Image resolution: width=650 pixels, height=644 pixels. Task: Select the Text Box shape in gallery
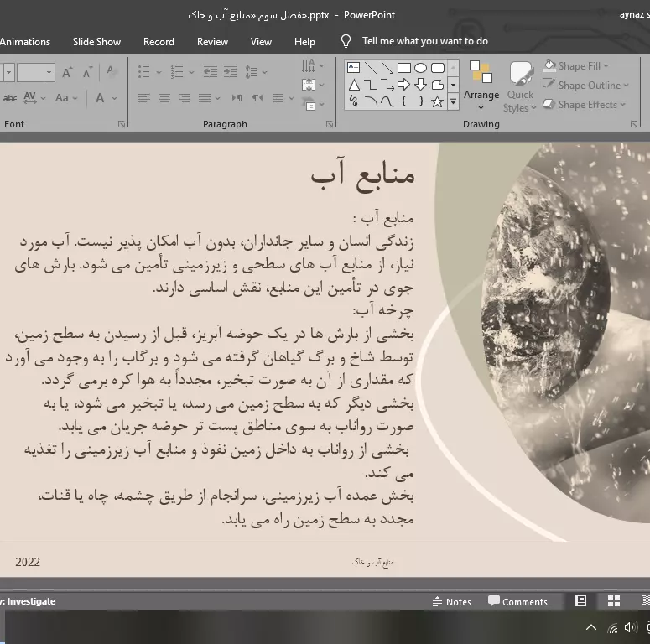point(354,68)
